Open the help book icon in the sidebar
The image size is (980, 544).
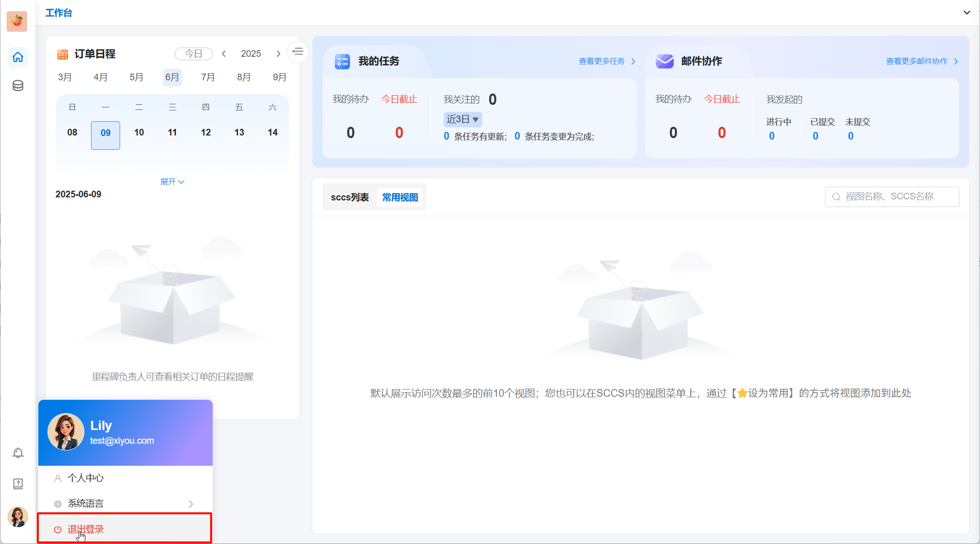click(18, 484)
